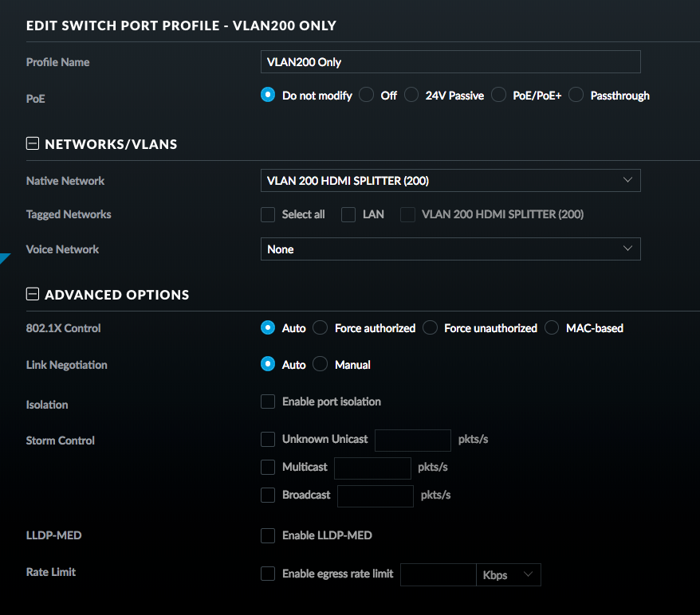Click the Profile Name text field
700x615 pixels.
point(450,61)
